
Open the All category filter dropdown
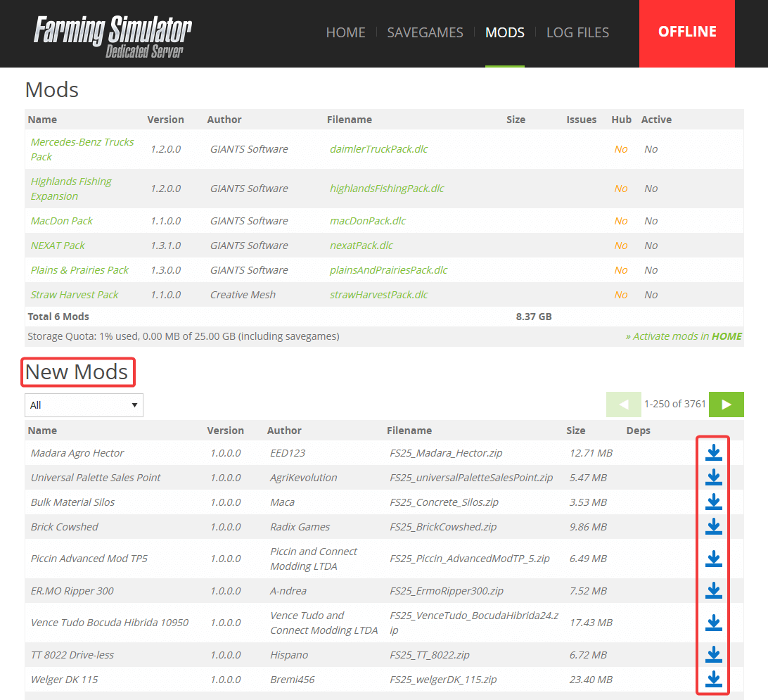[x=84, y=405]
